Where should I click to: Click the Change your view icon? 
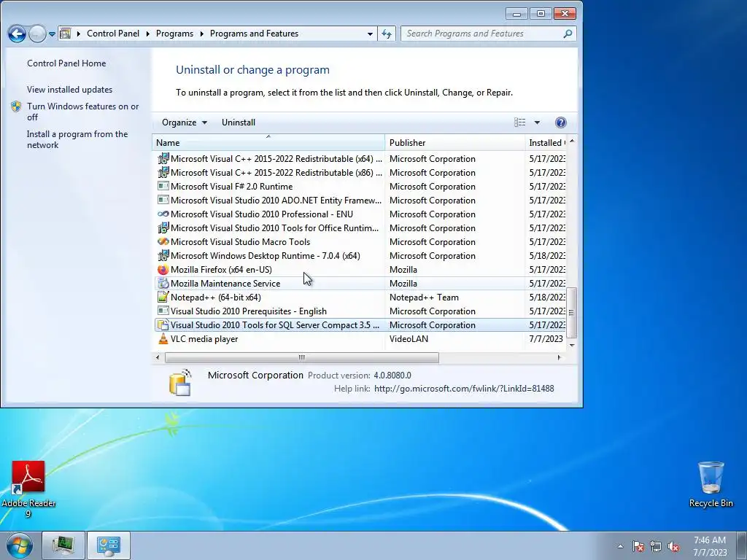point(519,122)
